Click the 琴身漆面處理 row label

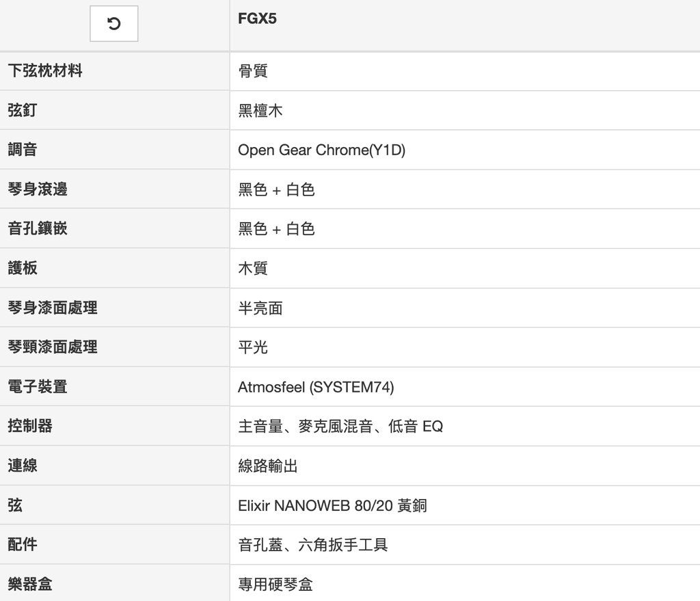pos(52,307)
